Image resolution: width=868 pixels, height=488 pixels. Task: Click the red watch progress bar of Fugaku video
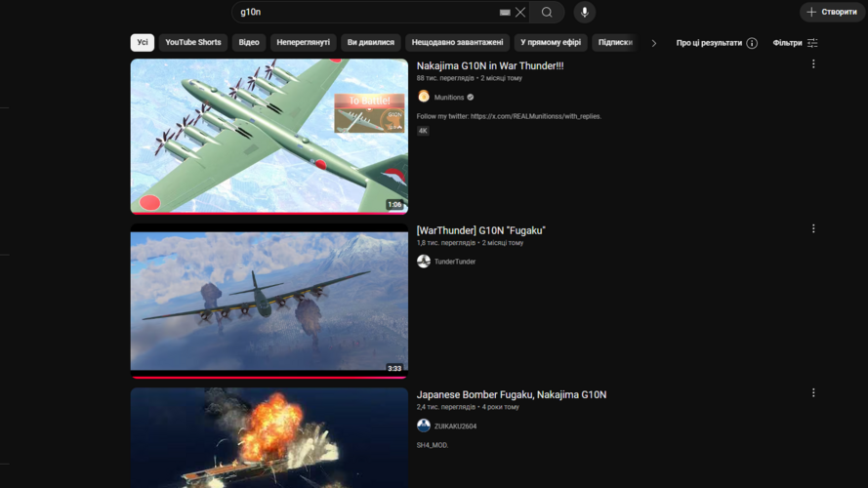pyautogui.click(x=269, y=378)
